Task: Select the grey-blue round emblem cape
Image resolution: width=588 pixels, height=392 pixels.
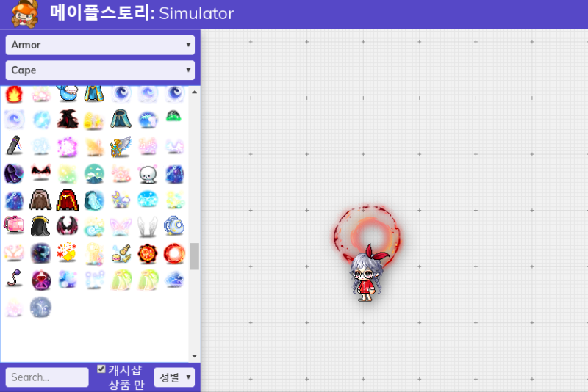Action: pos(40,308)
